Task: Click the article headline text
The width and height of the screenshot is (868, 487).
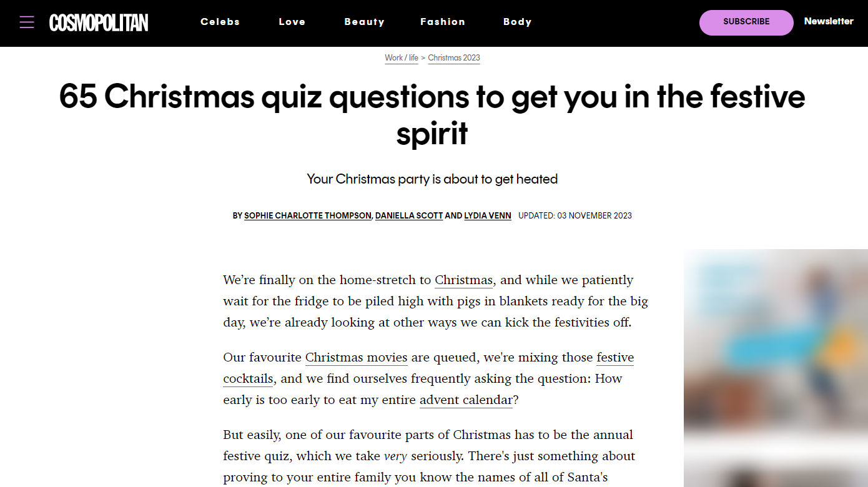Action: [x=432, y=115]
